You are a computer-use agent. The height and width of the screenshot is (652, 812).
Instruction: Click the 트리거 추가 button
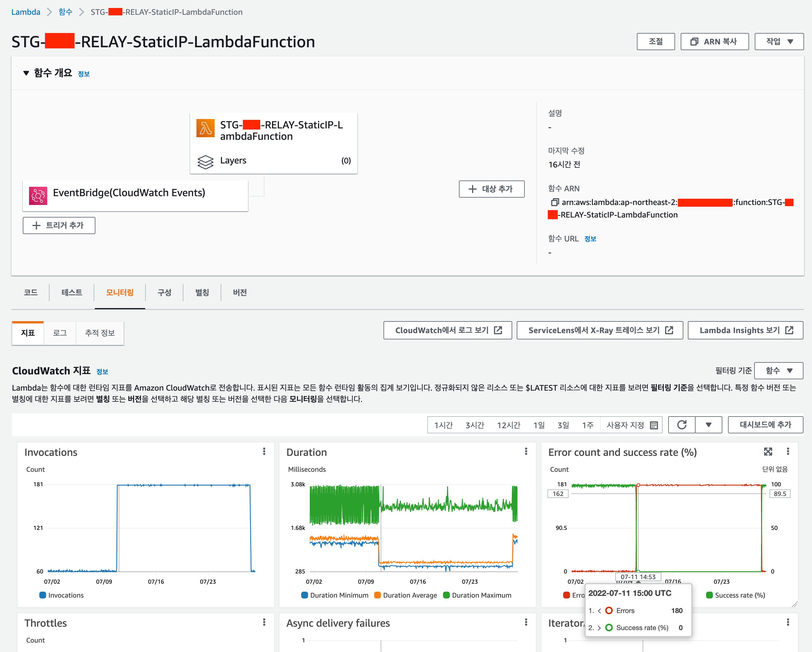59,225
